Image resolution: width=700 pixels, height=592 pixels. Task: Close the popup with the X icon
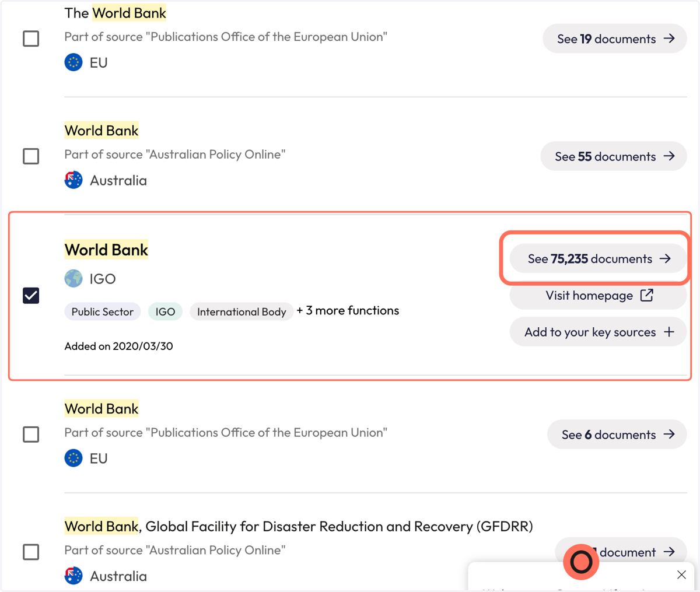(681, 575)
